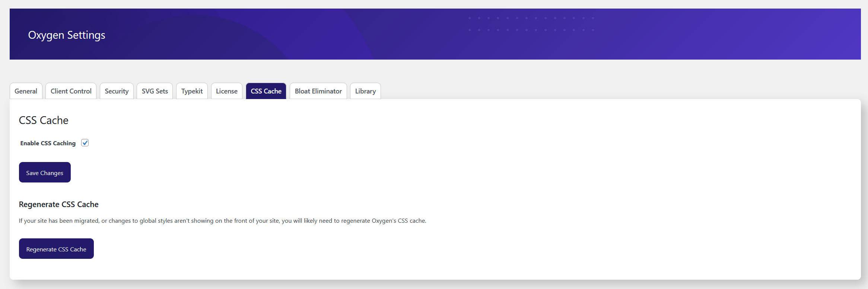
Task: Click the CSS Cache page heading
Action: pos(44,120)
